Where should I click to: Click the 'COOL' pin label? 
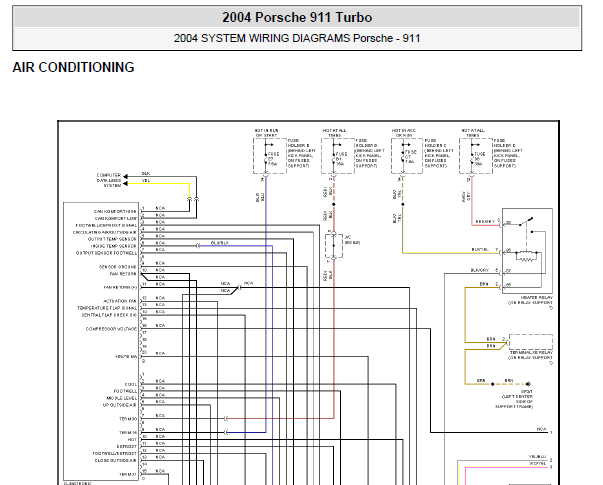pos(131,384)
